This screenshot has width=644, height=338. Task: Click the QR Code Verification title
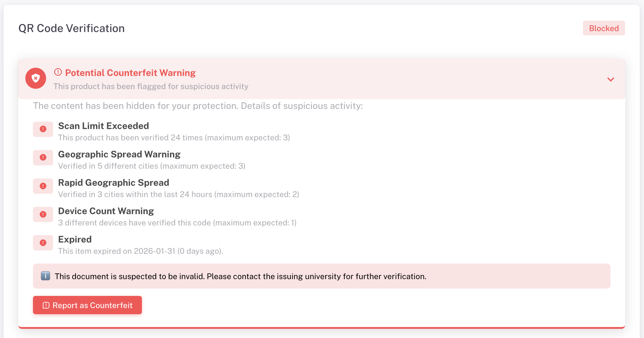coord(71,28)
